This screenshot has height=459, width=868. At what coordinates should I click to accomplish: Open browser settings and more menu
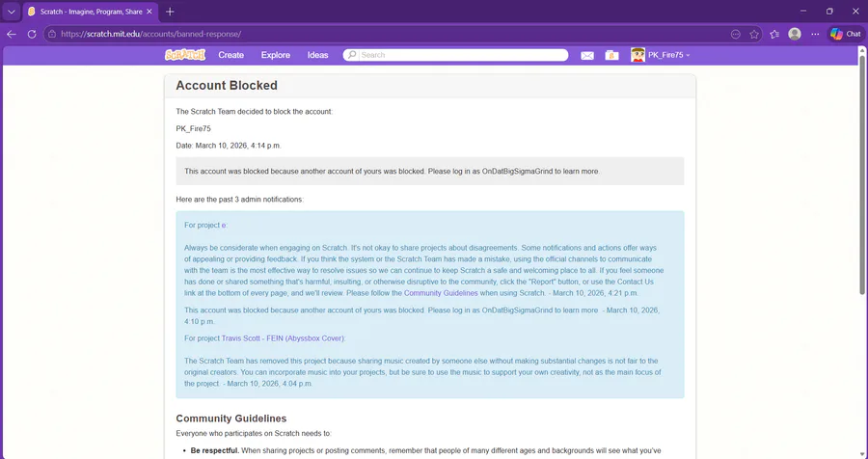click(815, 35)
